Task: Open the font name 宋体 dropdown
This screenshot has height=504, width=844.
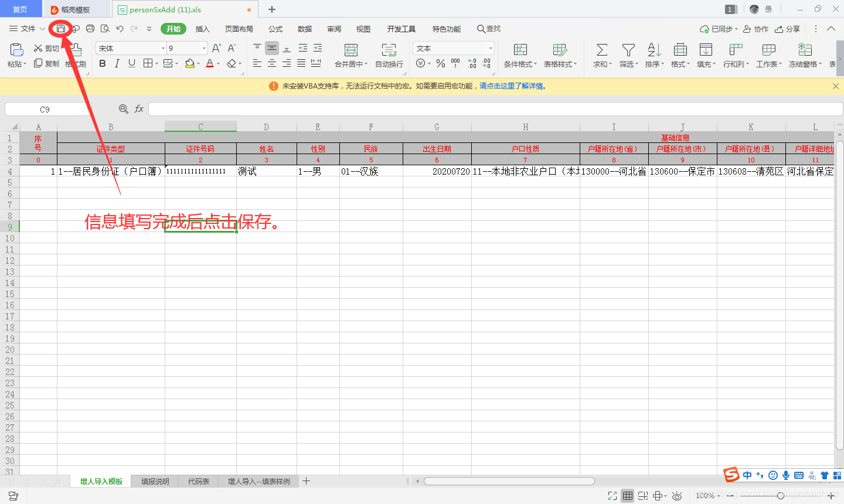Action: point(163,48)
